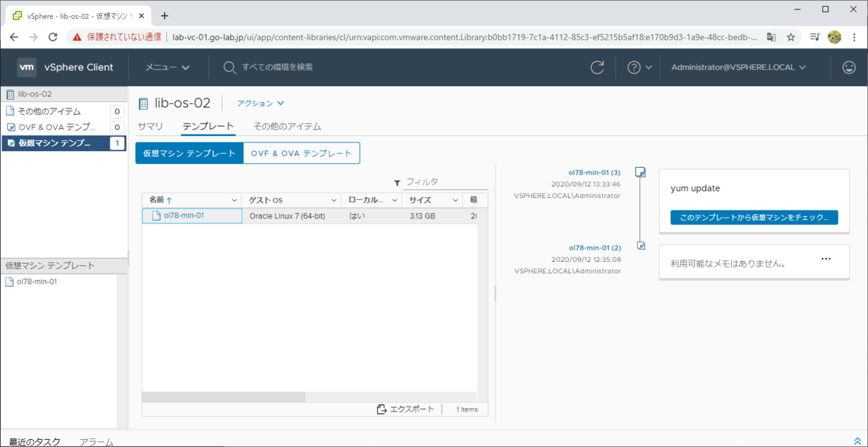Click the browser address bar URL
This screenshot has width=868, height=447.
pyautogui.click(x=464, y=37)
